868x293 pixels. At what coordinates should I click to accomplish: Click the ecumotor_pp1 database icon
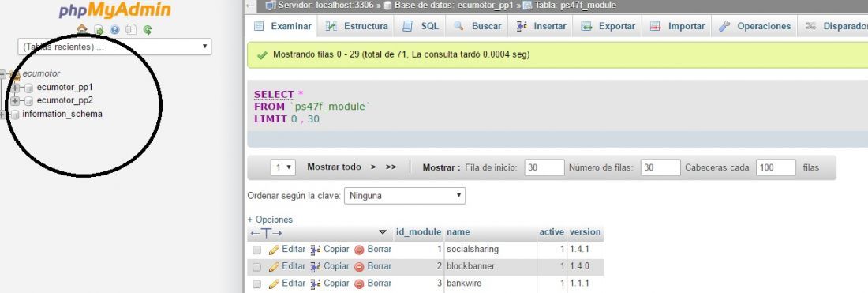(28, 88)
